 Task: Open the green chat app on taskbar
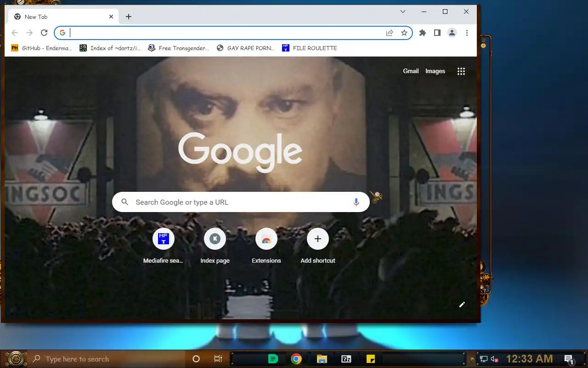coord(273,359)
